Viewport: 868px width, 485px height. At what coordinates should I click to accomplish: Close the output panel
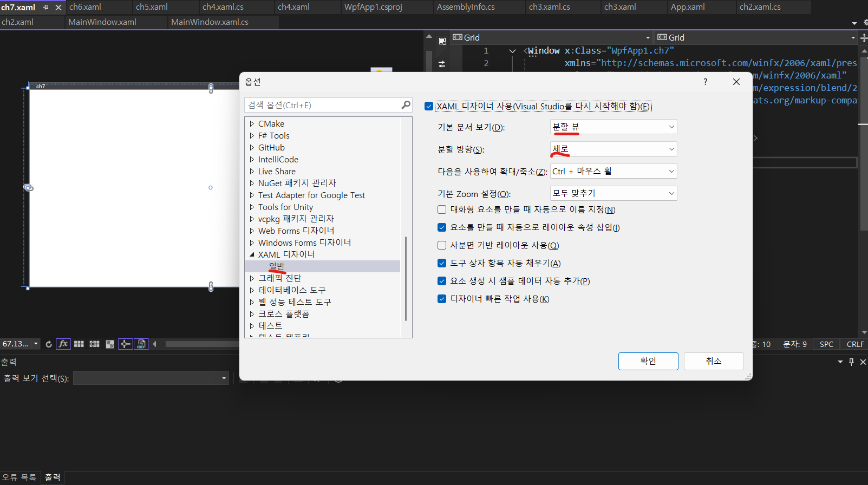(x=863, y=362)
